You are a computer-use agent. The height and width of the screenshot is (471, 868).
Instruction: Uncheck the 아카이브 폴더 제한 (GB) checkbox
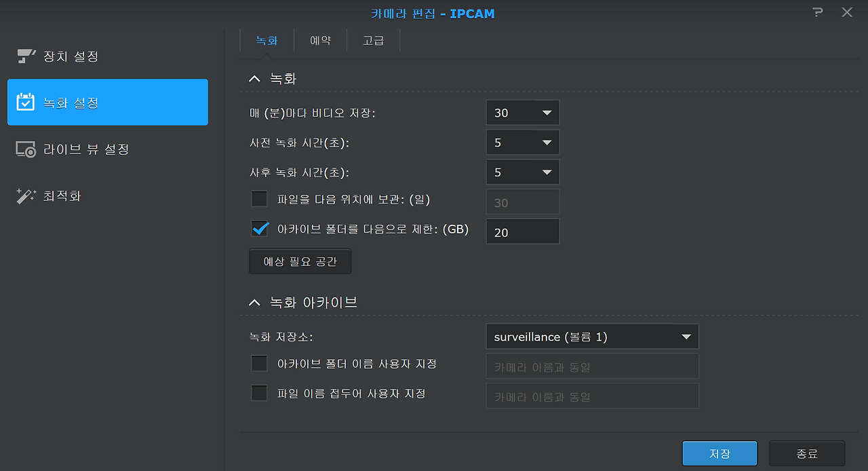[x=260, y=229]
